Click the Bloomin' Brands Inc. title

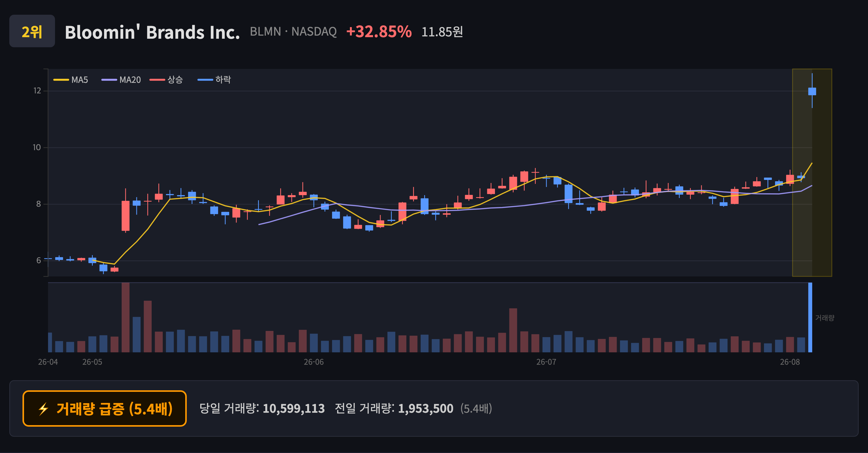[x=152, y=32]
